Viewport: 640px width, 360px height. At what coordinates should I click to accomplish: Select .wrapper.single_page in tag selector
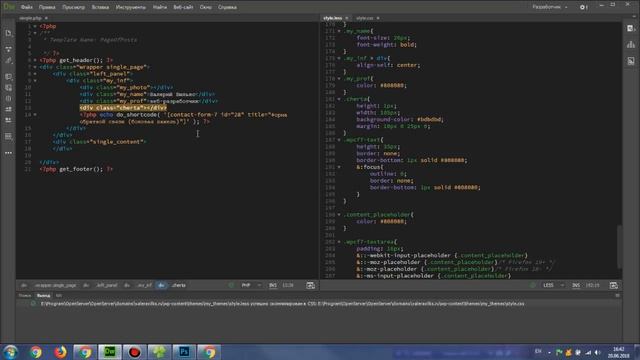coord(56,285)
